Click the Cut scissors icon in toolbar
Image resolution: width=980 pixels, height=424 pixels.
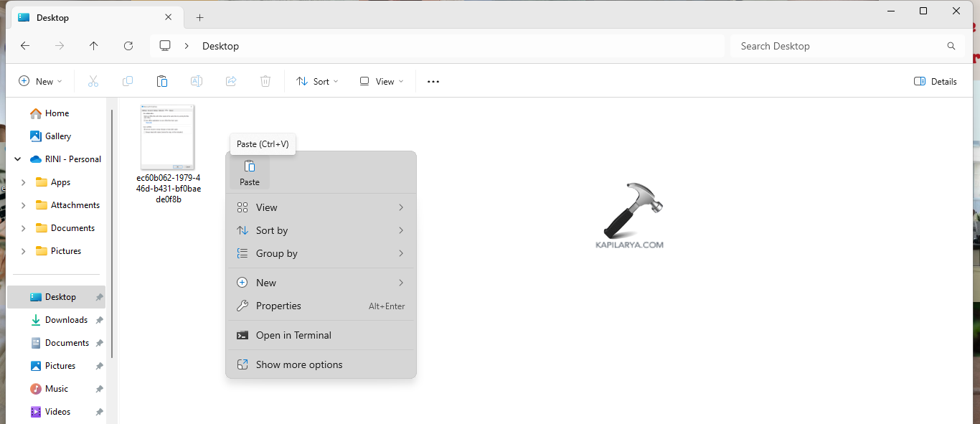pyautogui.click(x=93, y=82)
